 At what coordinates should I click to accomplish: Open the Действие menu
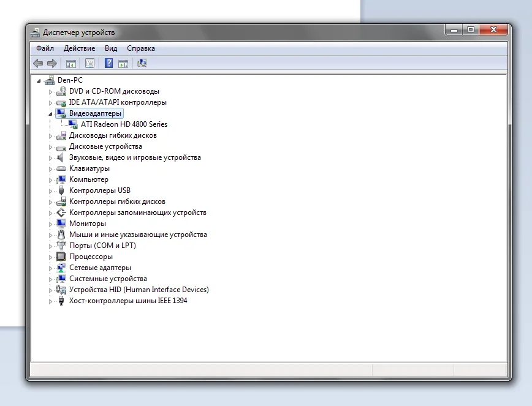(80, 48)
